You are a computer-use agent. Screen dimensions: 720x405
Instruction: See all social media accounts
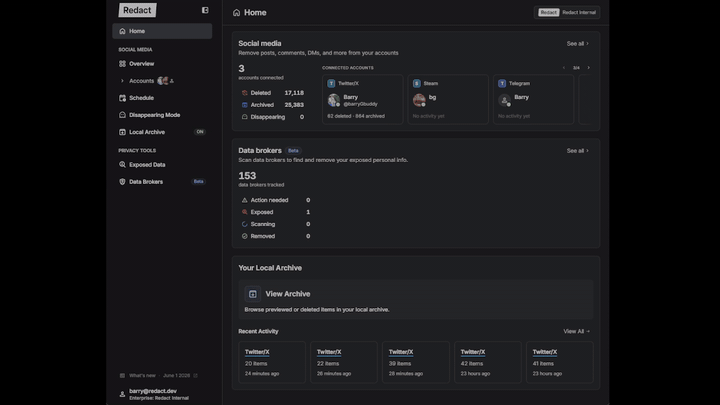(577, 44)
